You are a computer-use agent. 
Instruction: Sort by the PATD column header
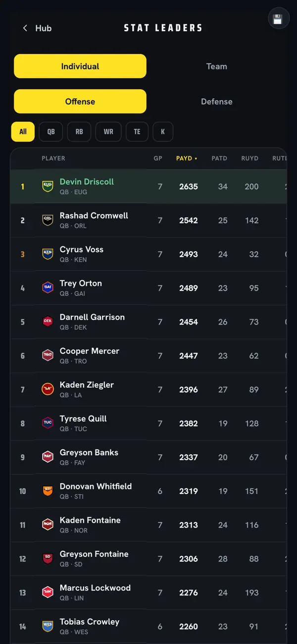(219, 159)
